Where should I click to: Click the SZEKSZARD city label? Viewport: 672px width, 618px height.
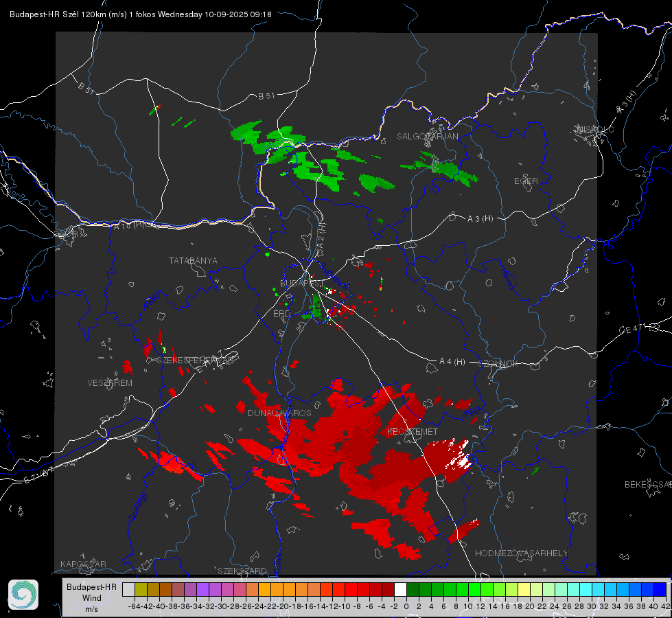[242, 571]
